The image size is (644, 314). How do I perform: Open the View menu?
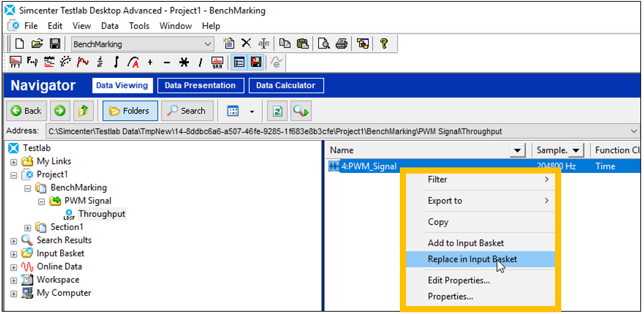click(x=82, y=26)
